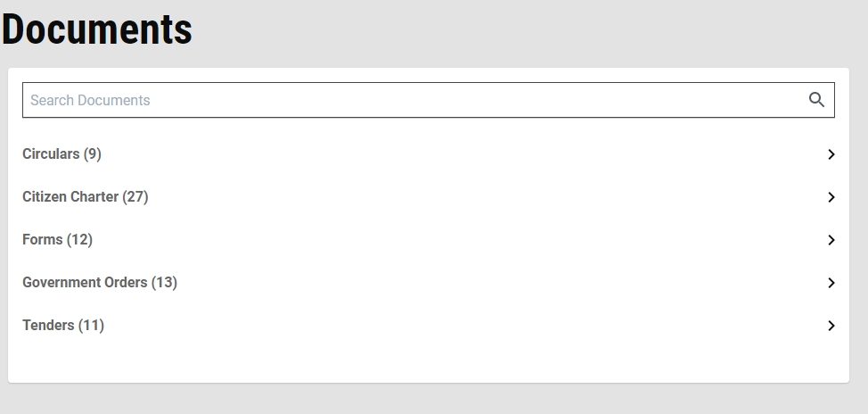Open the Circulars category label
868x414 pixels.
(x=51, y=153)
